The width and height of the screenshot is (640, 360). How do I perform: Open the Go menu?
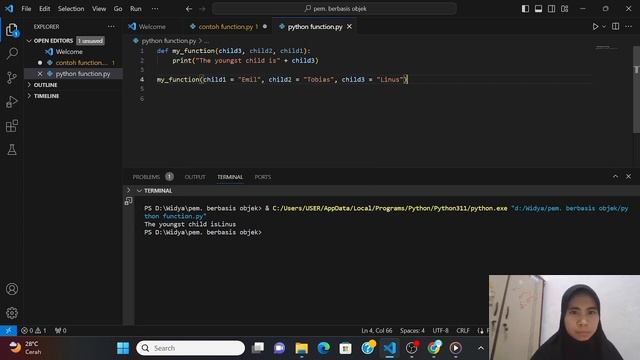pos(118,9)
